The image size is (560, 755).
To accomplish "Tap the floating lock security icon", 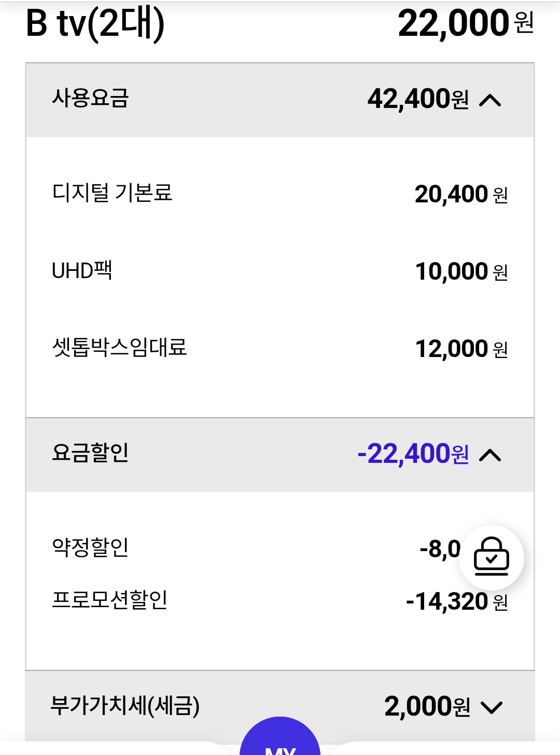I will 492,557.
